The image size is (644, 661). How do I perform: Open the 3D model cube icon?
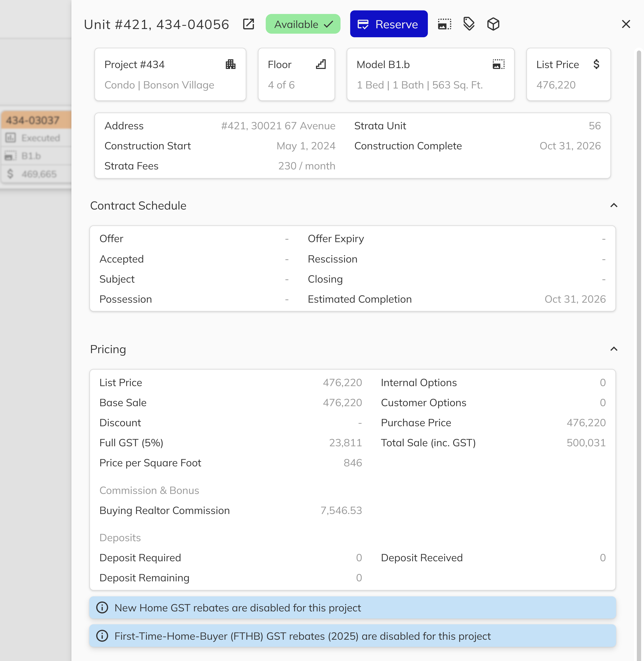point(493,24)
